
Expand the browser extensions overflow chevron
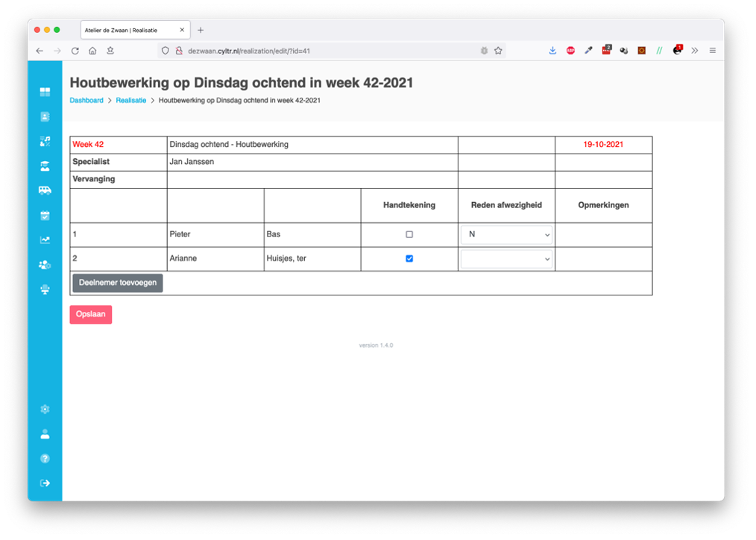tap(695, 51)
